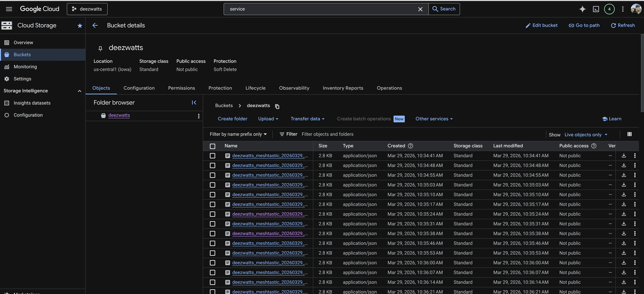
Task: Collapse the Storage Intelligence section
Action: [x=79, y=91]
